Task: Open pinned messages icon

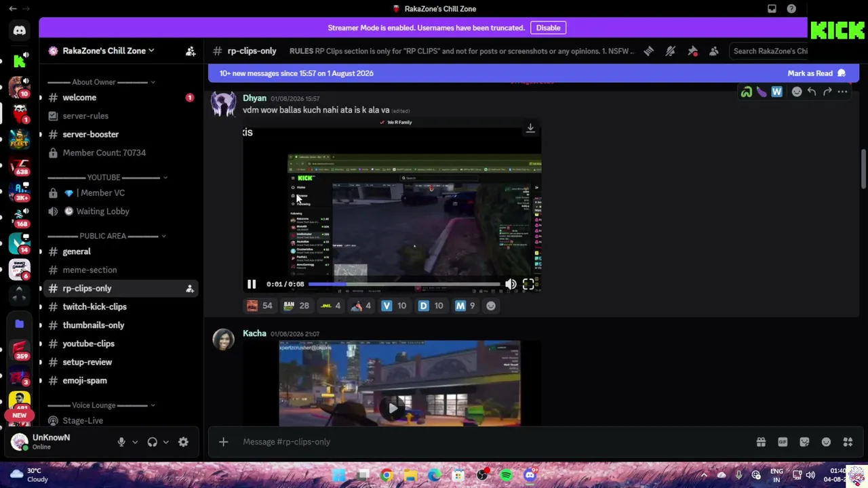Action: click(x=692, y=51)
